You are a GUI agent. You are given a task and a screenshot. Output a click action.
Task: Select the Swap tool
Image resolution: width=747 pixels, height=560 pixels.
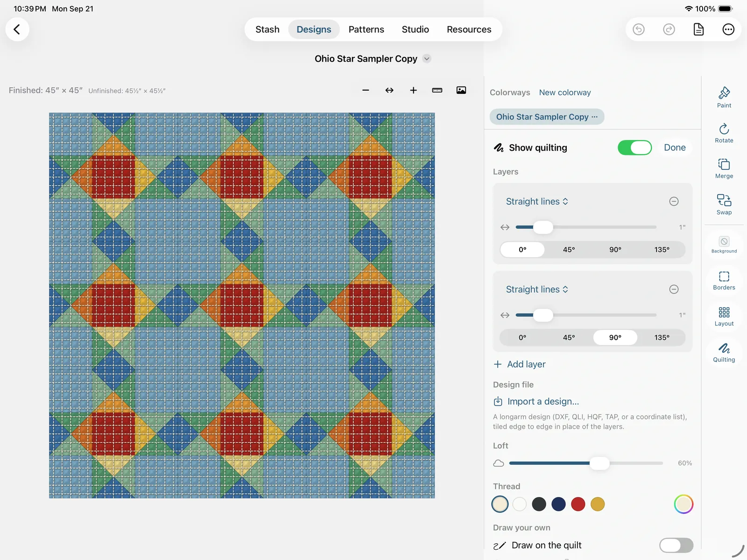[724, 204]
